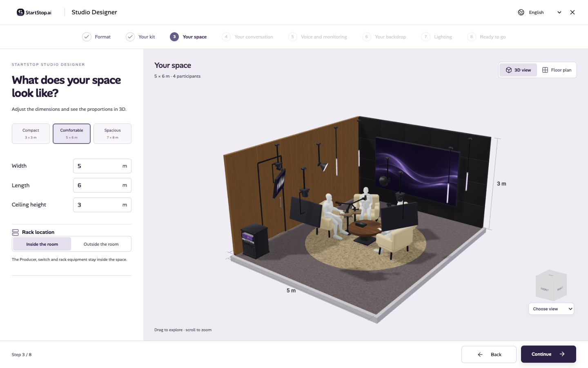Select the Spacious 7 × 8 m preset
Screen dimensions: 588x368
click(112, 134)
